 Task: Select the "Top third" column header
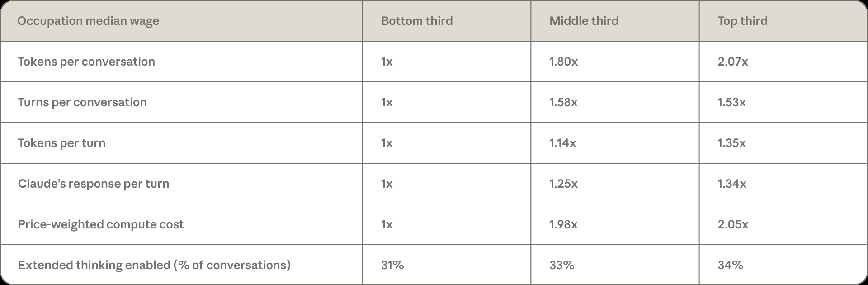click(742, 21)
